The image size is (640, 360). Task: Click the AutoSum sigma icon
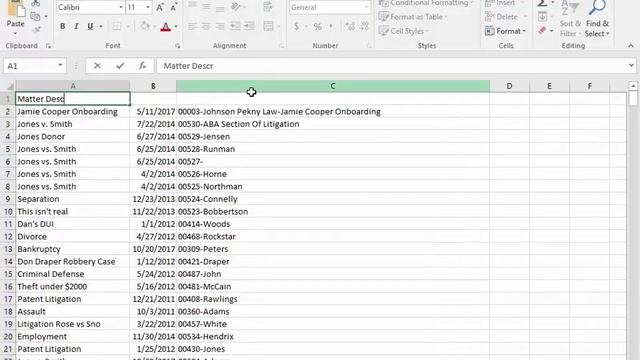point(542,4)
